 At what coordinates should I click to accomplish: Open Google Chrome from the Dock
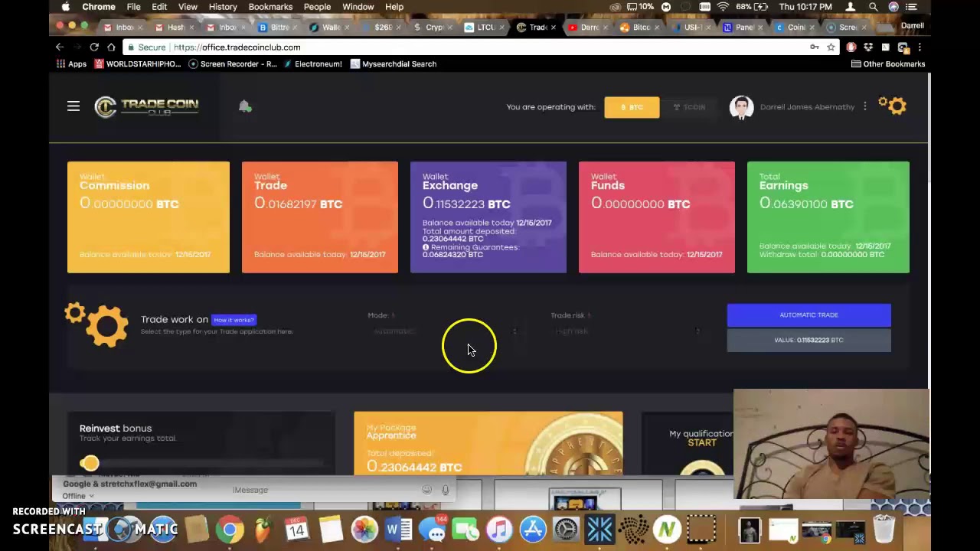230,530
